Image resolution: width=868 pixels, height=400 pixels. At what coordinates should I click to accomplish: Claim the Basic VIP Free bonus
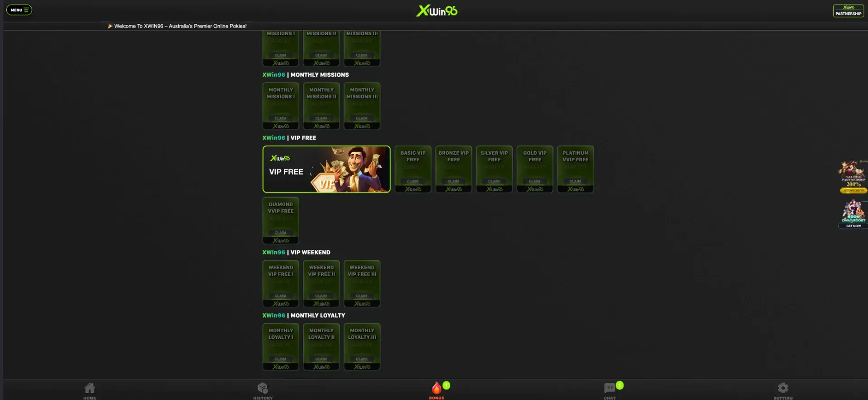413,181
